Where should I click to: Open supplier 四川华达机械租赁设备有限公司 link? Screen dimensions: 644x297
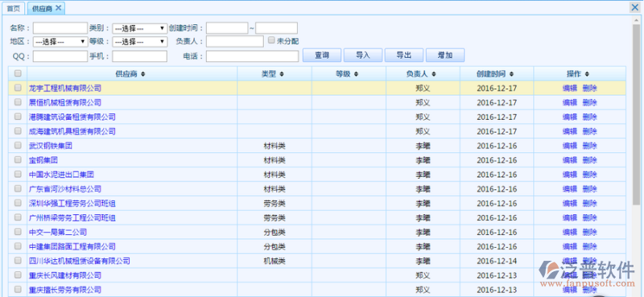[79, 261]
